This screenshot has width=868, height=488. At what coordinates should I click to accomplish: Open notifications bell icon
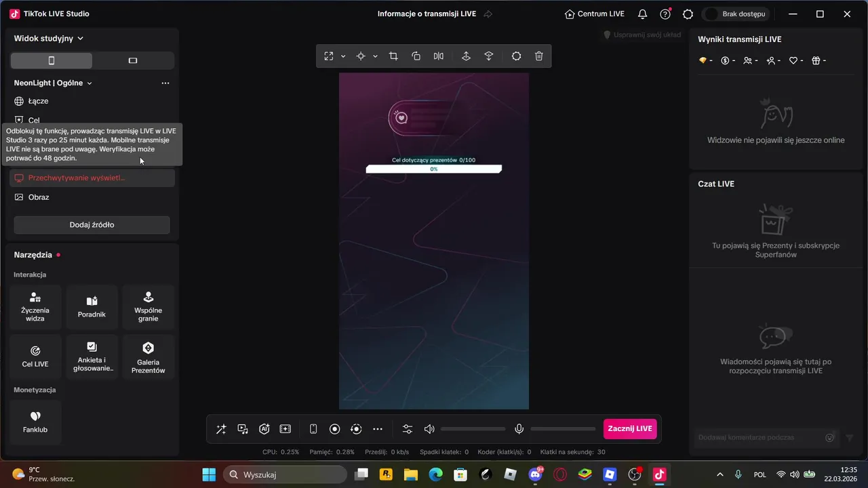(x=642, y=14)
